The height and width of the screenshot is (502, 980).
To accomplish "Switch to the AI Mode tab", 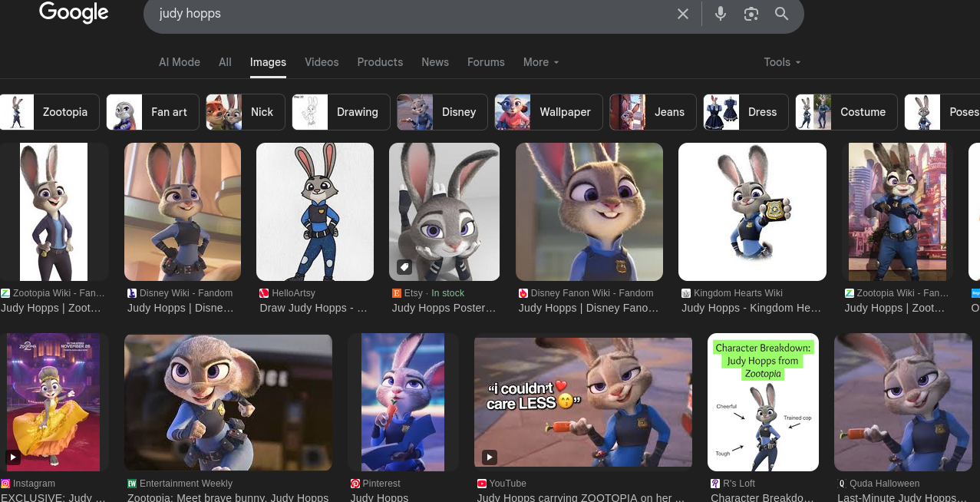I will click(179, 62).
